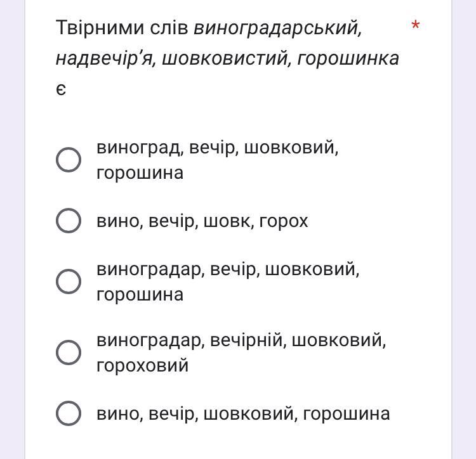Select radio for 'виноградар, вечір, шовковий, горошина'
The width and height of the screenshot is (476, 459).
click(69, 281)
